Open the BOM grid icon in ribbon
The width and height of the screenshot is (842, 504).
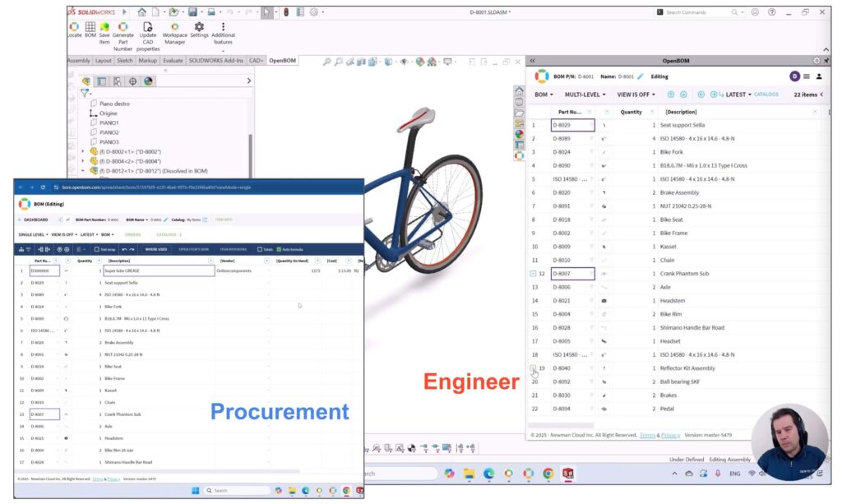[90, 30]
